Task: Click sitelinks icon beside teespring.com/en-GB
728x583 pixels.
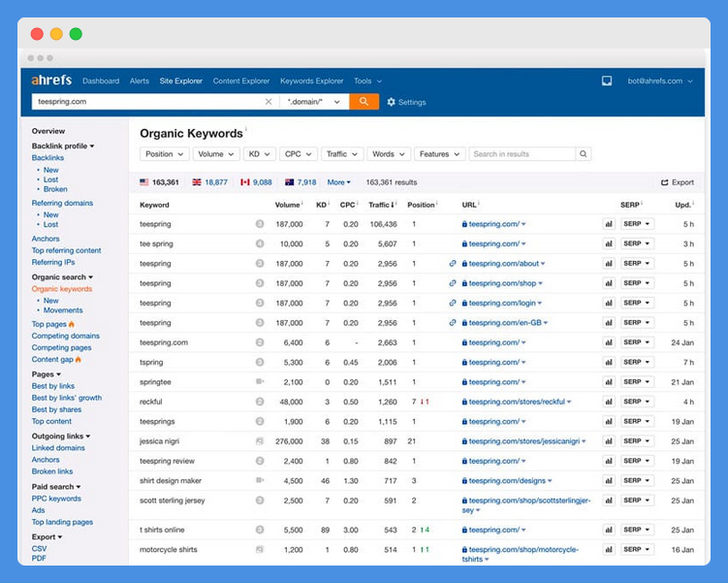Action: [453, 323]
